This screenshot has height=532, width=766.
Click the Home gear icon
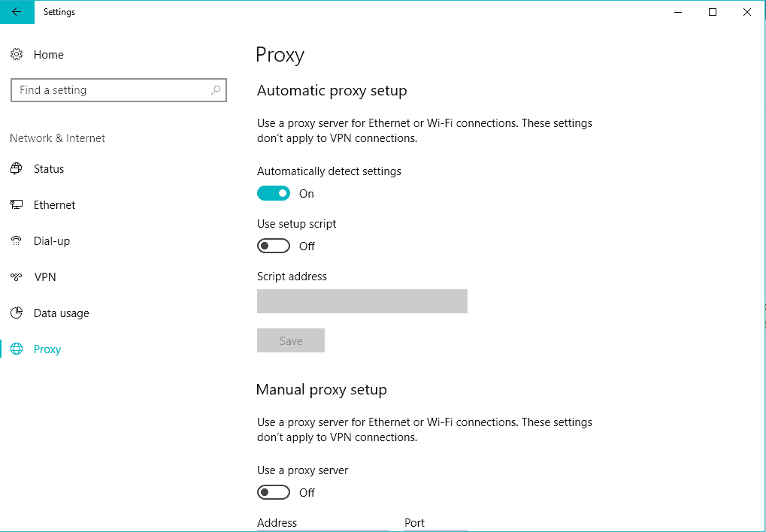click(17, 55)
